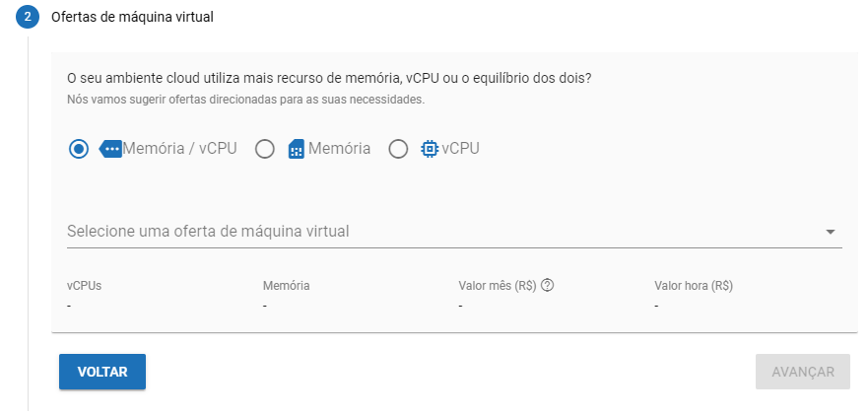Click the vCPUs column heading
Screen dimensions: 868x416
pos(84,286)
